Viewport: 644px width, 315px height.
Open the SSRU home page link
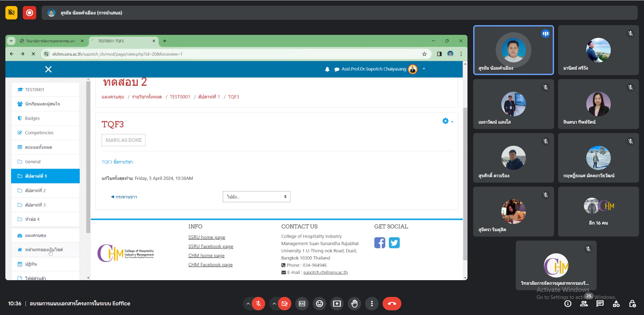207,237
